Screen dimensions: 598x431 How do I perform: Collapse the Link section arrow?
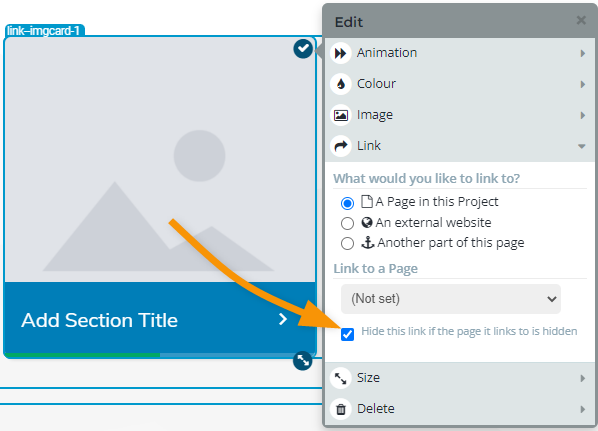pos(582,146)
